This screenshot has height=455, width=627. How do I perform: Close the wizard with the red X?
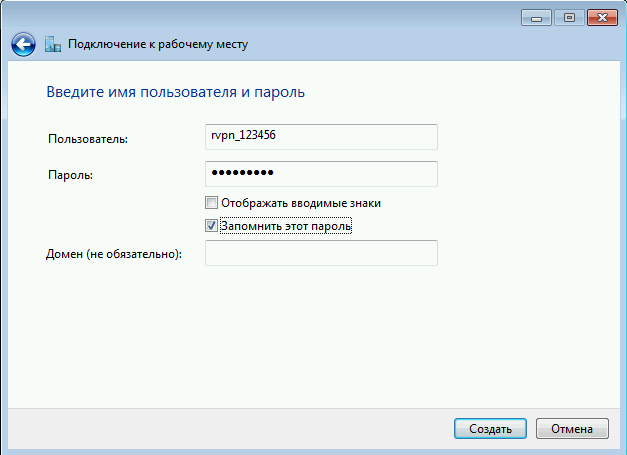(x=602, y=18)
